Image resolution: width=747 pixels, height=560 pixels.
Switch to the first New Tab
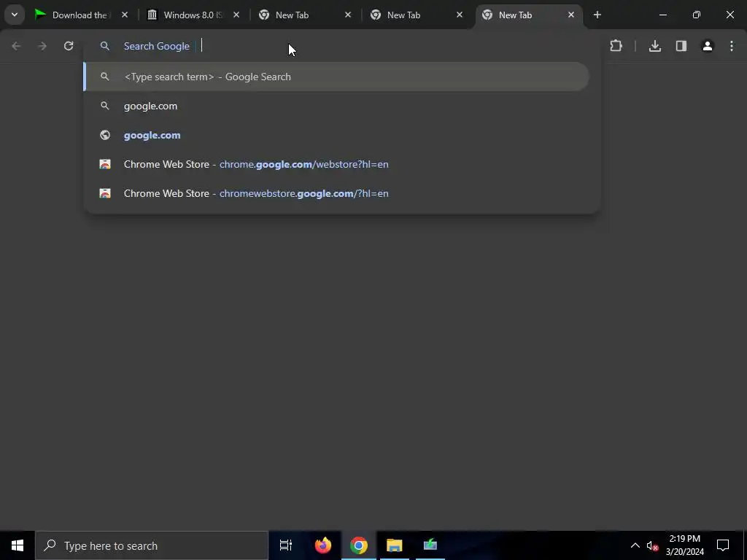click(292, 15)
